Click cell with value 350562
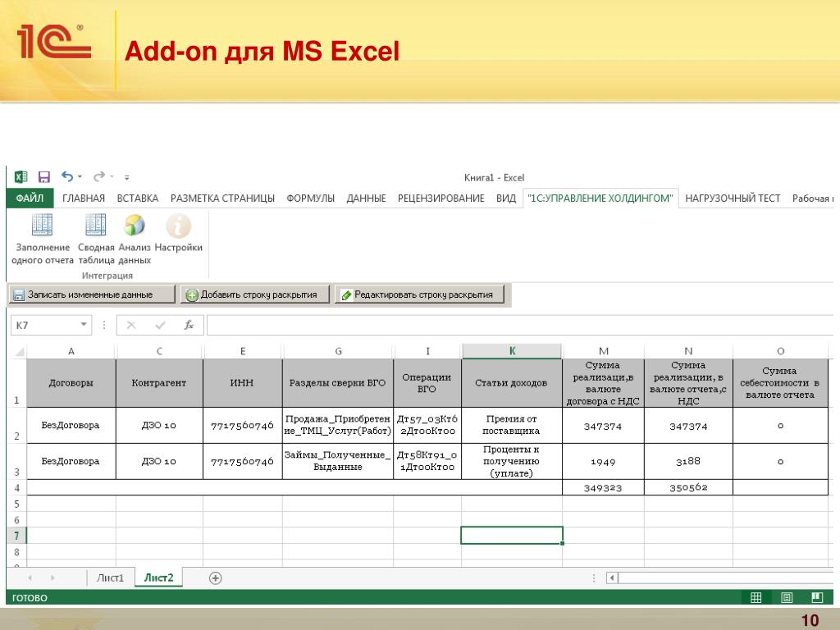 point(688,487)
